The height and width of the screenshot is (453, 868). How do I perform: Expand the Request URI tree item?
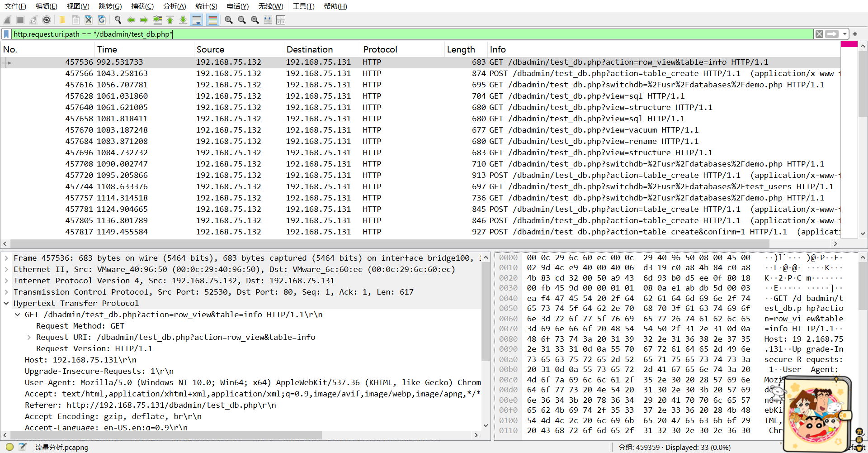(x=29, y=337)
